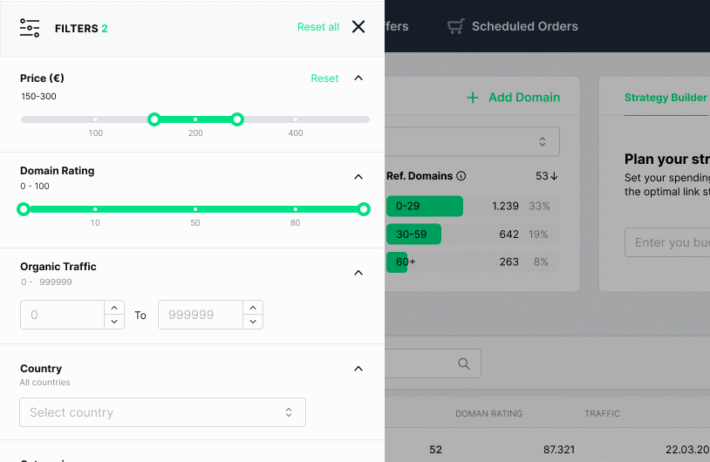Click the Price slider left handle
The height and width of the screenshot is (462, 710).
pyautogui.click(x=154, y=119)
